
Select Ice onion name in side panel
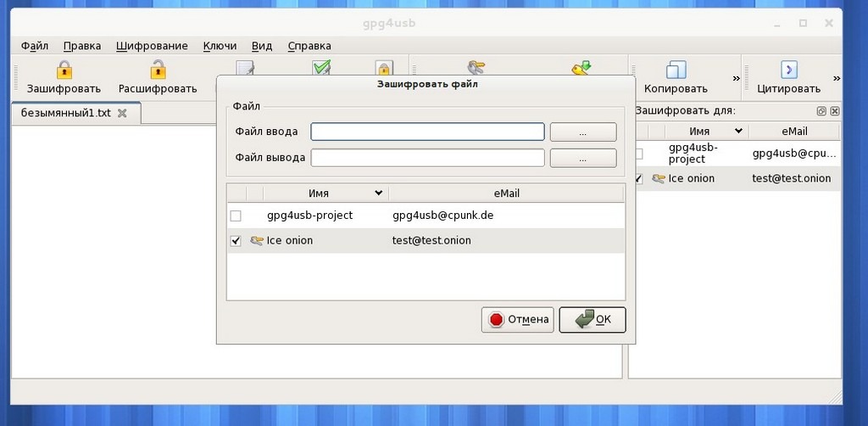click(x=692, y=178)
